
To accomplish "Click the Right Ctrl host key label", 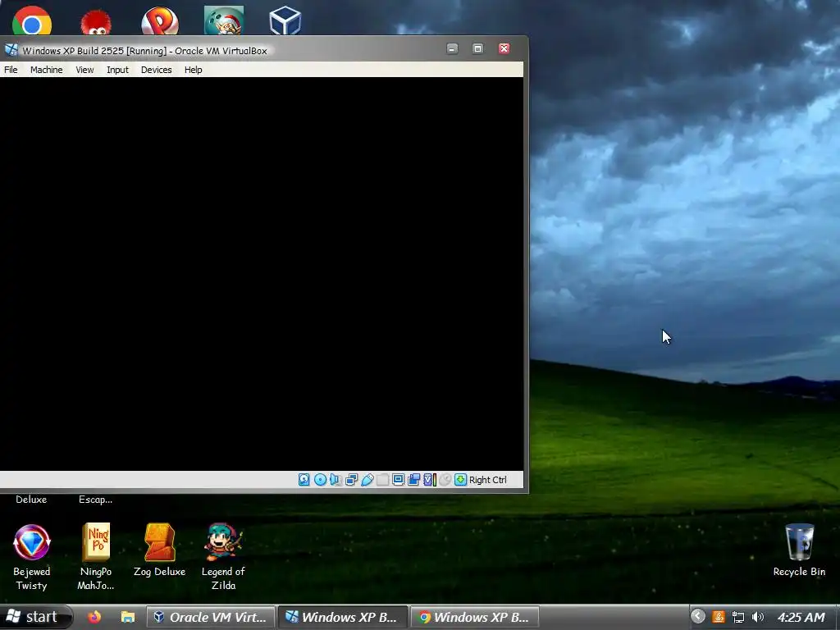I will point(487,480).
